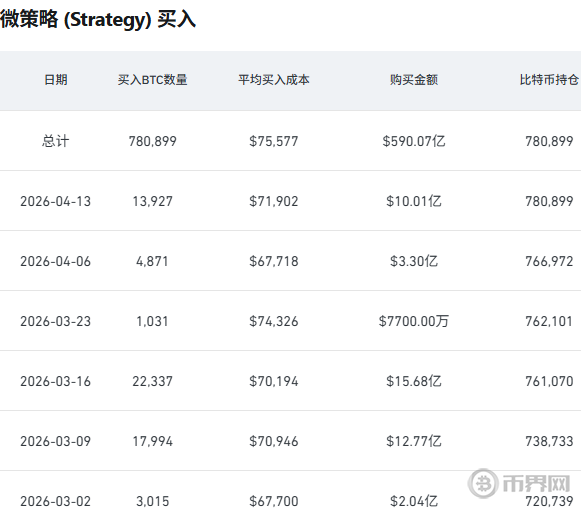The height and width of the screenshot is (511, 581).
Task: Click the 币界网 watermark logo icon
Action: 483,483
